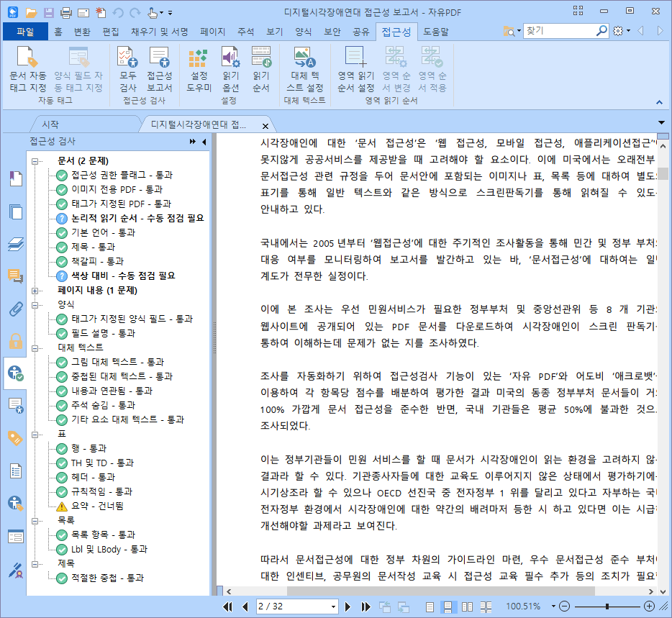Screen dimensions: 672x618
Task: Open the page thumbnails panel icon
Action: click(15, 212)
